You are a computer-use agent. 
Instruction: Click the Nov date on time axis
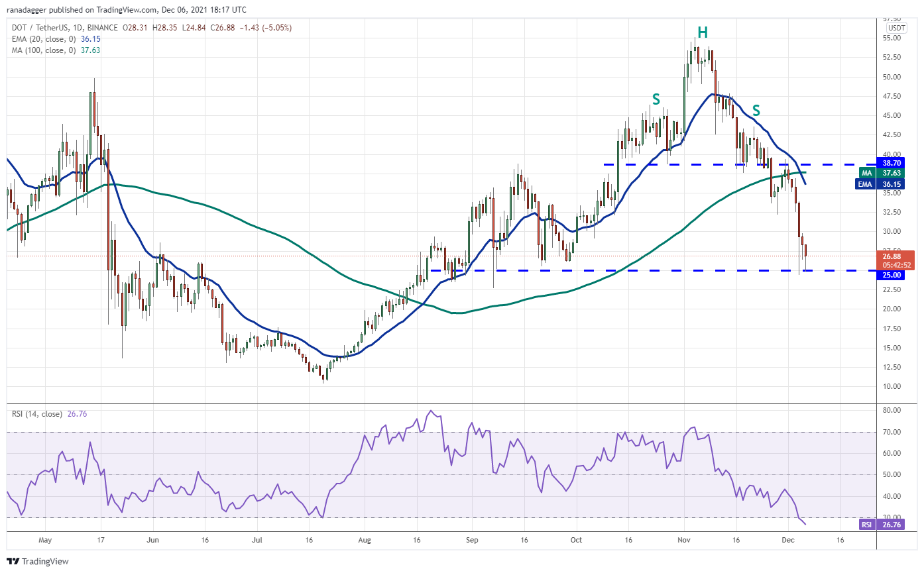(x=684, y=540)
